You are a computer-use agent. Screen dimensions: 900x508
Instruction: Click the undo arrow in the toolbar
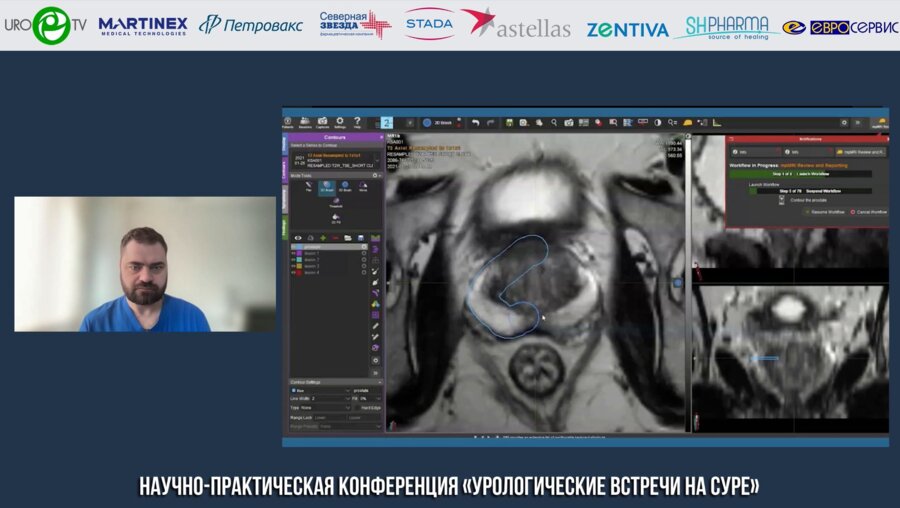(x=476, y=122)
